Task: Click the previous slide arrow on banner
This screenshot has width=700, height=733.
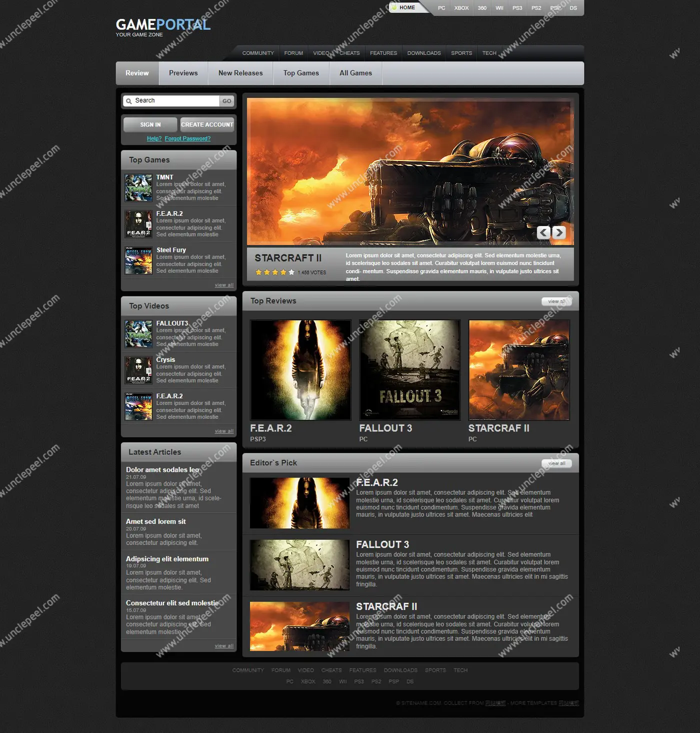Action: 544,232
